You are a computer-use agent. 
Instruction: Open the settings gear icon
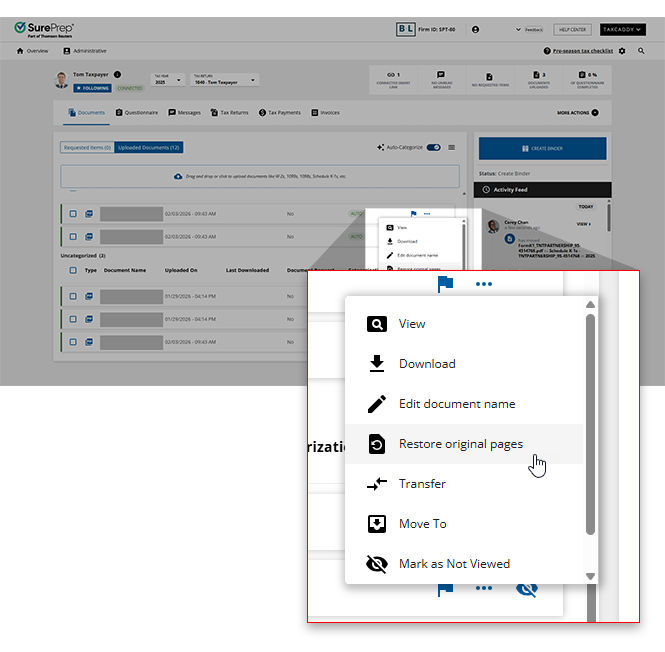(622, 51)
